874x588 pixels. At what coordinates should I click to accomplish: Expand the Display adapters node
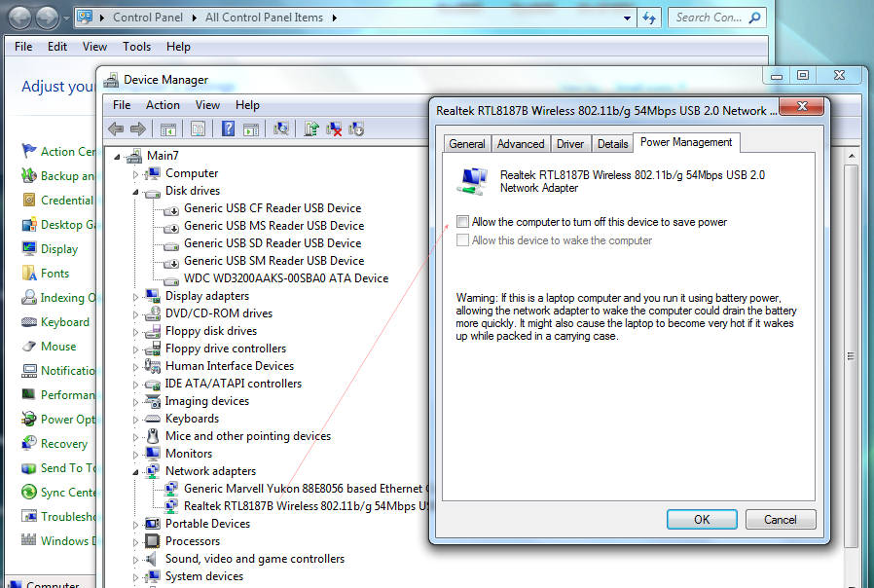pos(135,297)
